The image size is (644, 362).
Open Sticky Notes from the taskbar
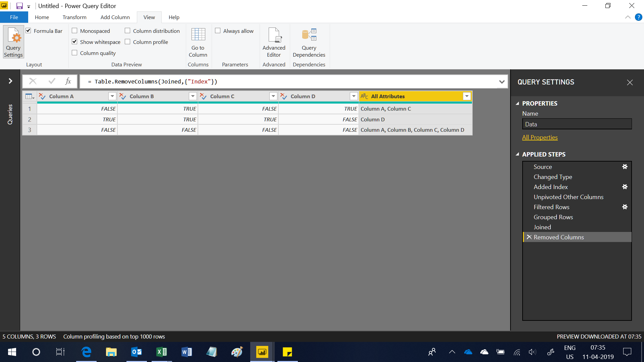tap(287, 352)
